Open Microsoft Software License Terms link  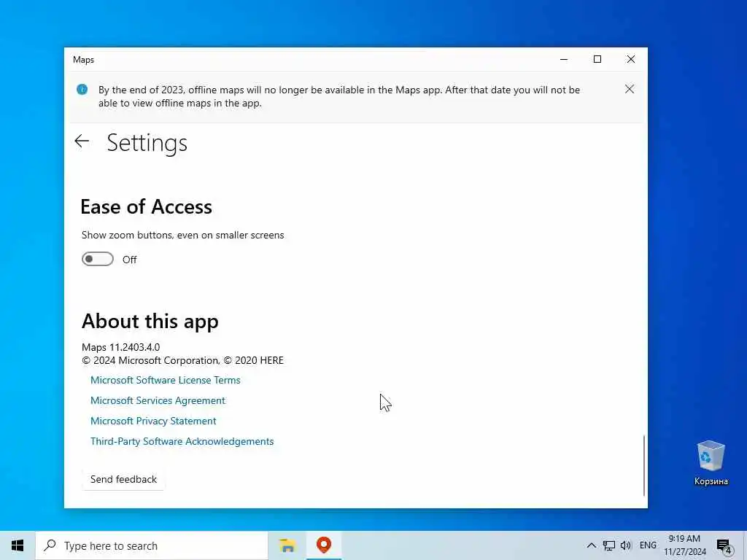tap(166, 380)
